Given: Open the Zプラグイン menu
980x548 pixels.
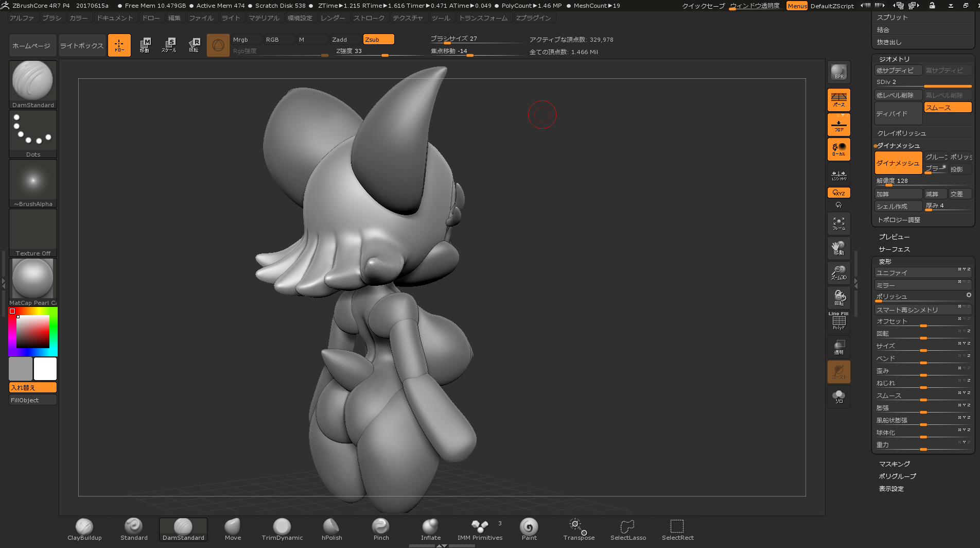Looking at the screenshot, I should tap(533, 18).
